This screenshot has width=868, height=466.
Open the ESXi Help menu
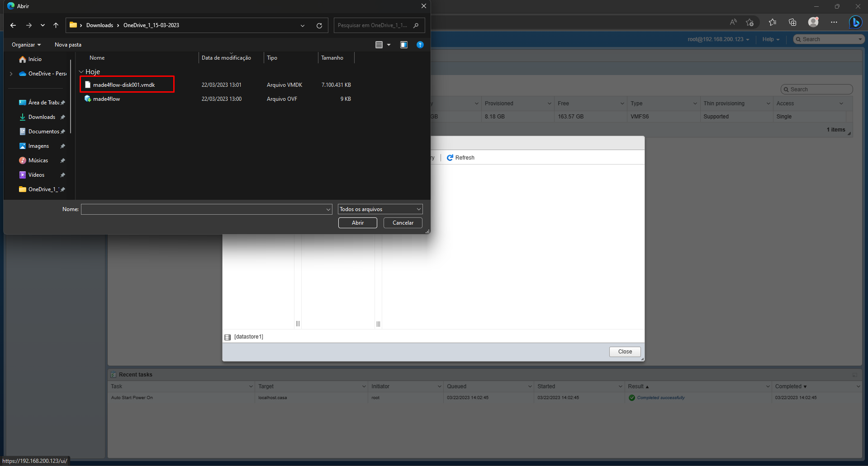coord(770,39)
